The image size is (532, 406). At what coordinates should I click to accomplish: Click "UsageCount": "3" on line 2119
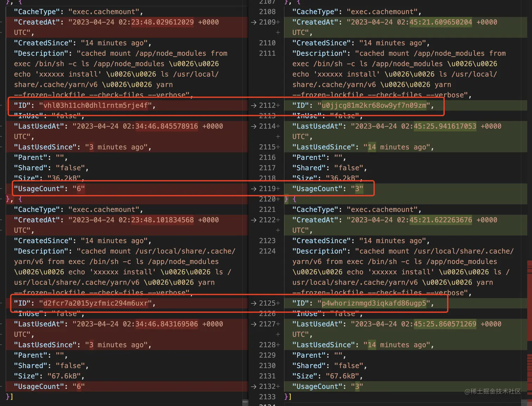click(328, 189)
